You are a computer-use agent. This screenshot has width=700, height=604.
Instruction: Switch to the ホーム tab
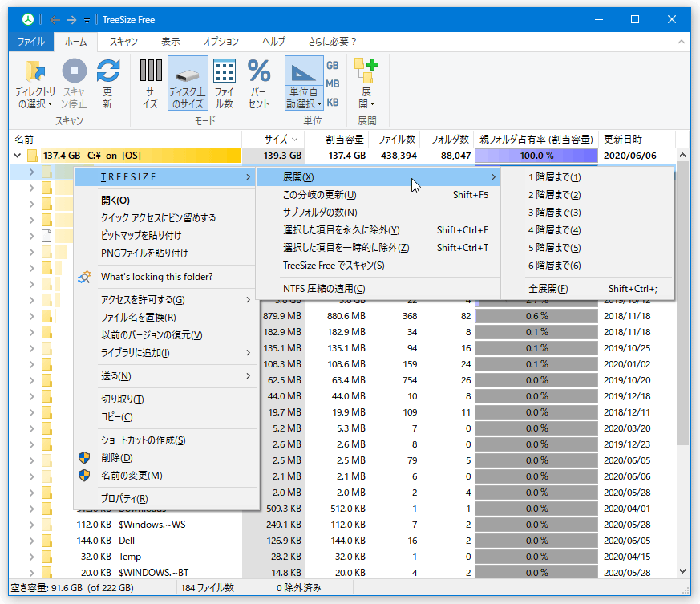pos(76,42)
